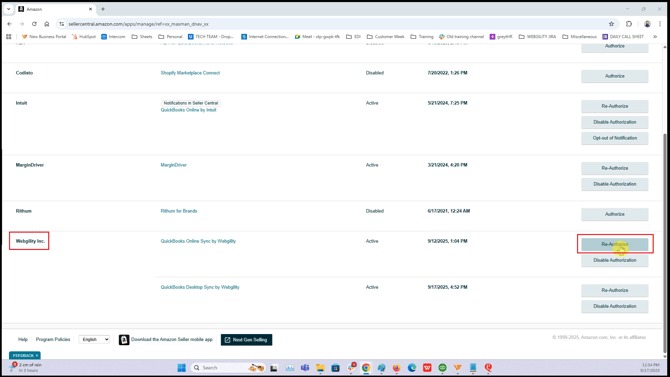This screenshot has width=670, height=377.
Task: Open the New Business Portal bookmark
Action: [x=44, y=37]
